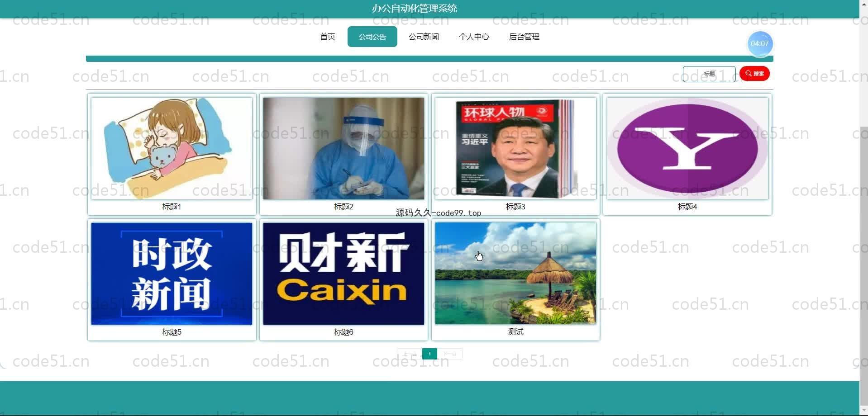The image size is (868, 416).
Task: Open the 环球人物 magazine cover image
Action: tap(515, 148)
